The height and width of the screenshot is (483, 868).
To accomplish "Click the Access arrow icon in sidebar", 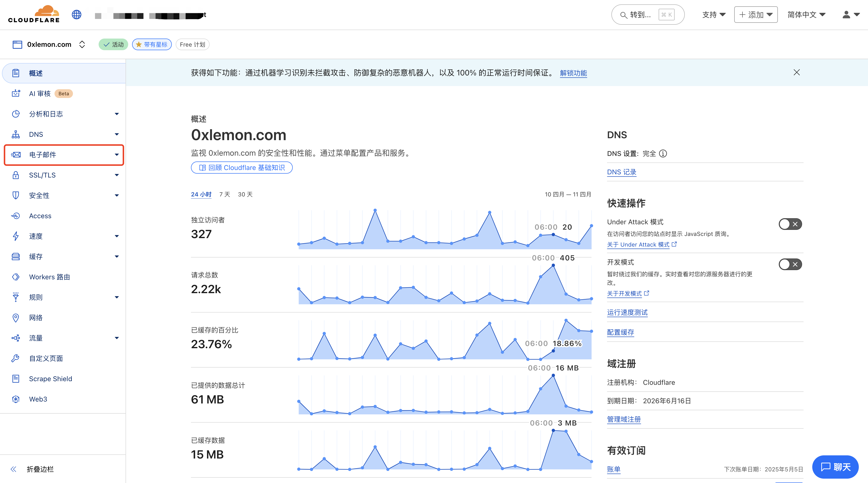I will tap(16, 216).
